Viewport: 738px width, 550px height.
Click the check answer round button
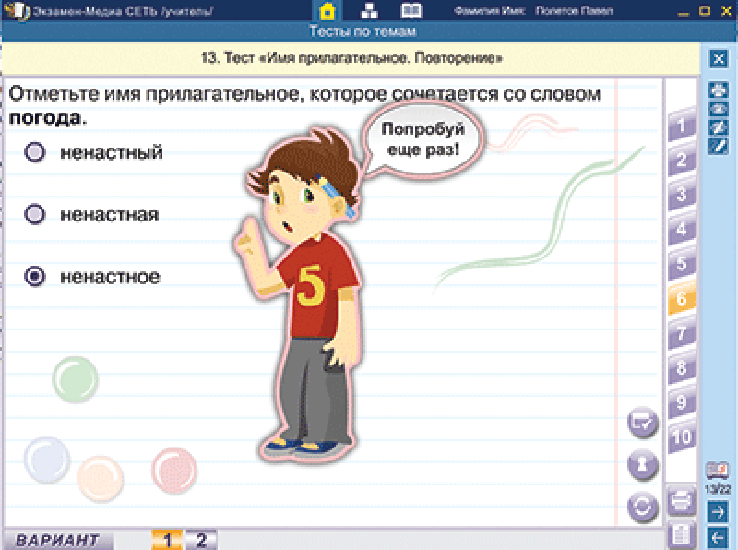coord(641,424)
